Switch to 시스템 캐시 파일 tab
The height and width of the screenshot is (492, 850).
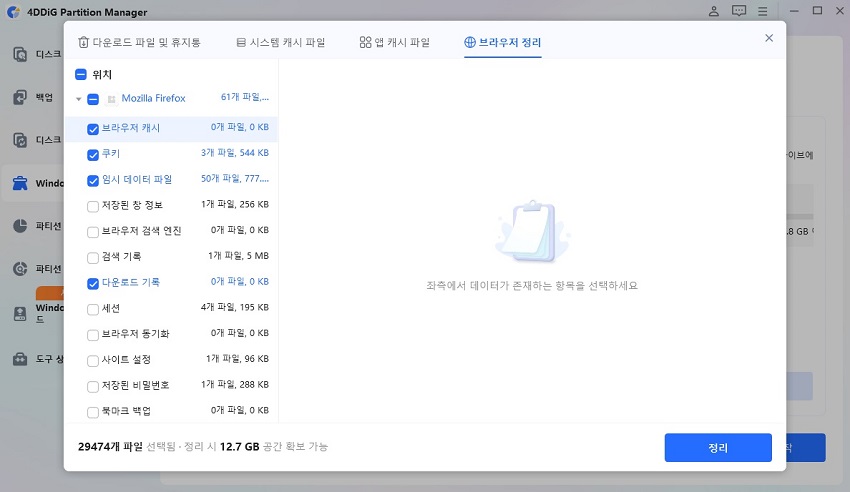pos(281,42)
